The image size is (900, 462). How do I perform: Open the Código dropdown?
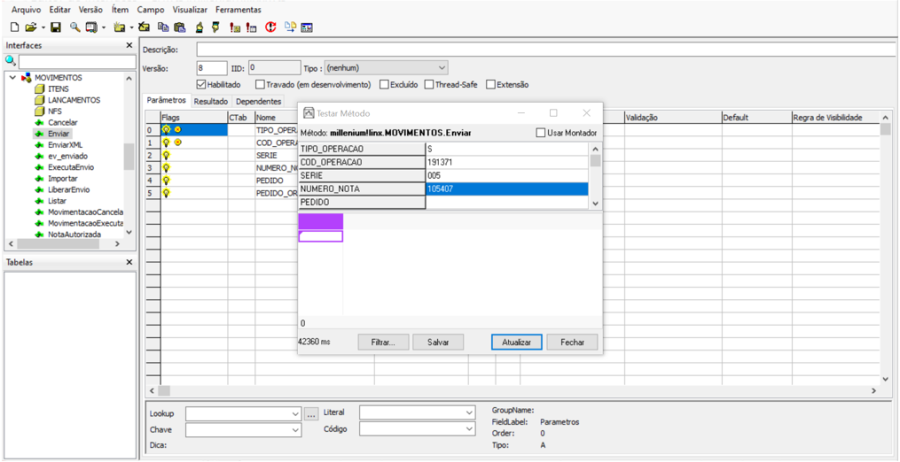tap(470, 429)
